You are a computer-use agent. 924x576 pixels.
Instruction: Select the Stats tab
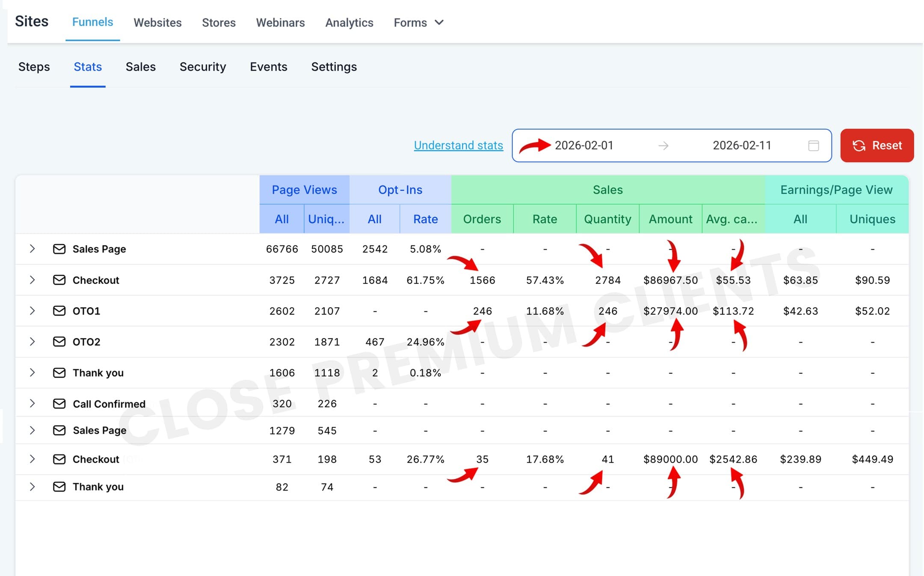(x=88, y=67)
